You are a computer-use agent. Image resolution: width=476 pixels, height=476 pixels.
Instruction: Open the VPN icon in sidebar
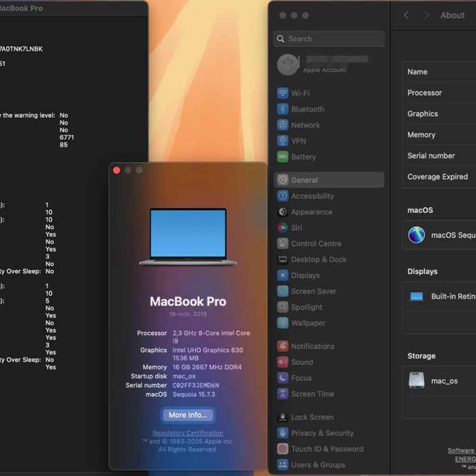pyautogui.click(x=282, y=141)
